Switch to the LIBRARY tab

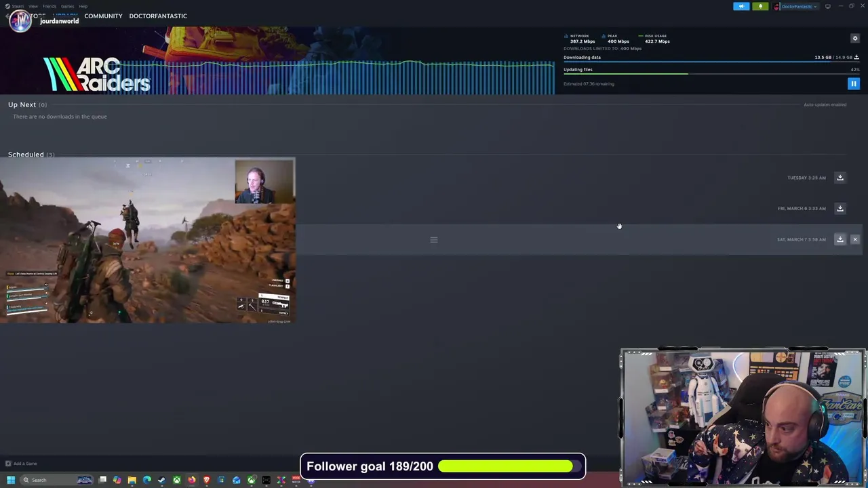pyautogui.click(x=65, y=14)
